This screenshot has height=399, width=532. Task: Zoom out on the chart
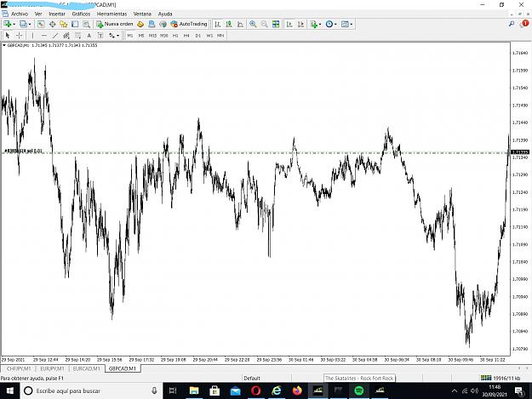(x=264, y=24)
